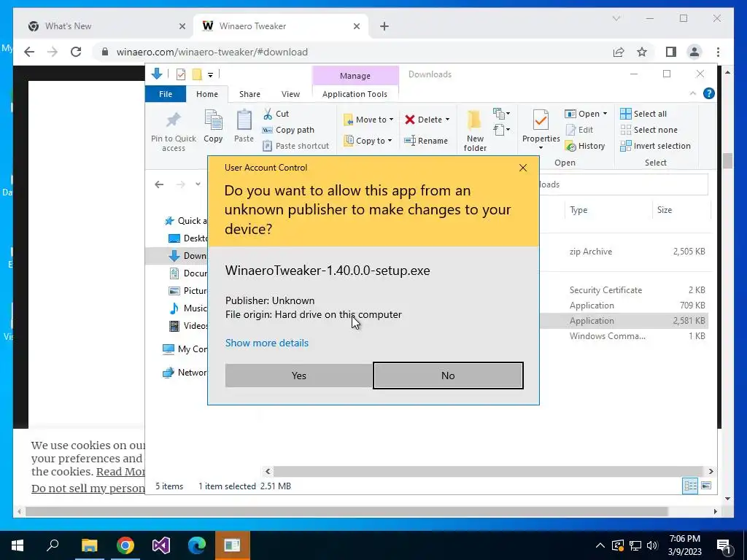Screen dimensions: 747x560
Task: Click No in the User Account Control dialog
Action: click(448, 376)
